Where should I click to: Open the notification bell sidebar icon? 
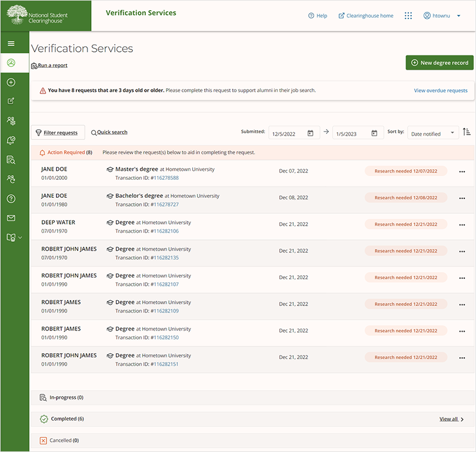tap(11, 141)
